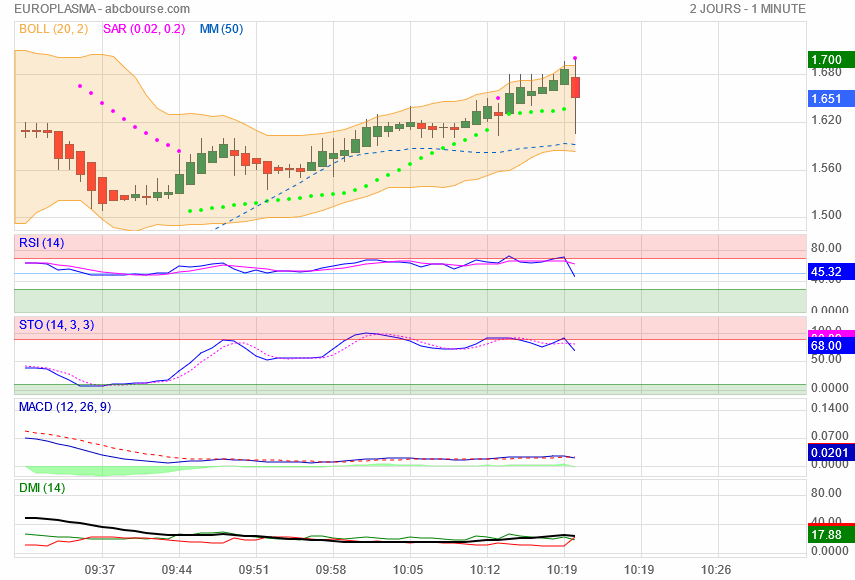The image size is (855, 580).
Task: Click the last red candlestick near 10:19
Action: [575, 88]
